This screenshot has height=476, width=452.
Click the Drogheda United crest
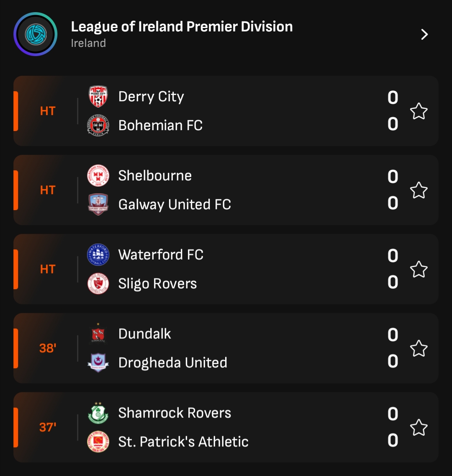point(98,363)
